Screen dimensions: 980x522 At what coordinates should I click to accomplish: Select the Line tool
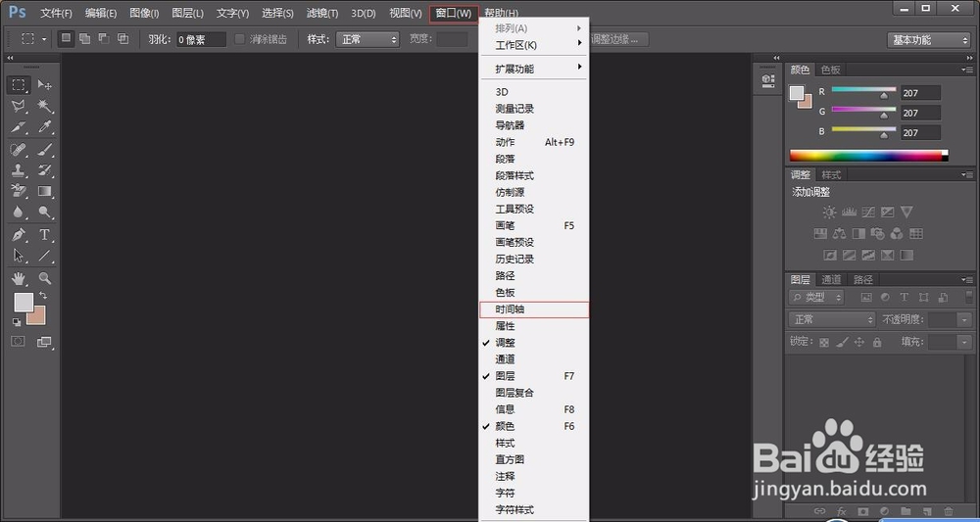coord(44,256)
